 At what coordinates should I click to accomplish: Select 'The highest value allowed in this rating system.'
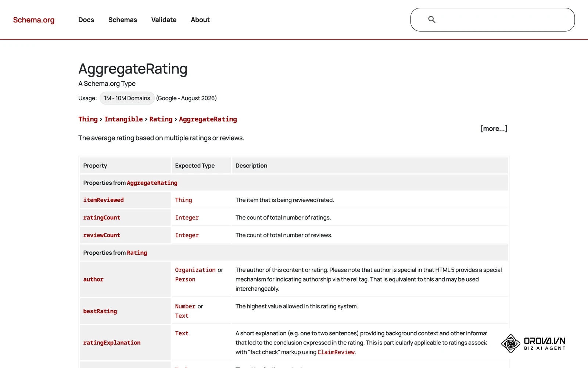click(297, 307)
